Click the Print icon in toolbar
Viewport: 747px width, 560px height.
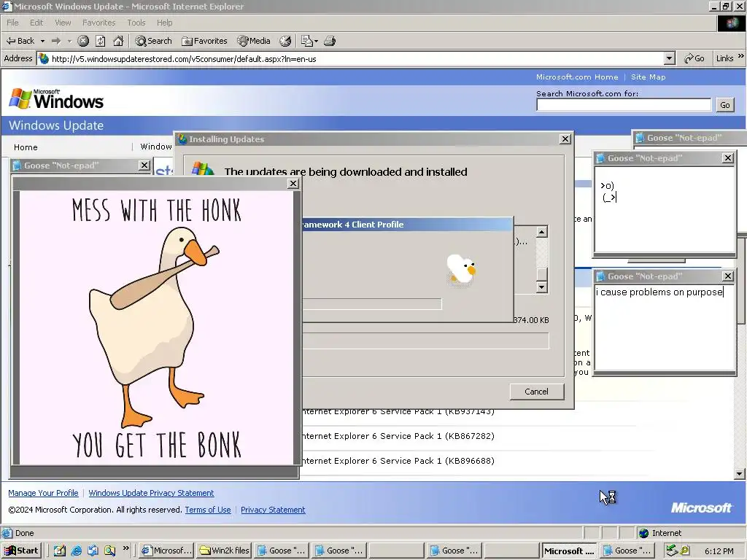[x=330, y=41]
